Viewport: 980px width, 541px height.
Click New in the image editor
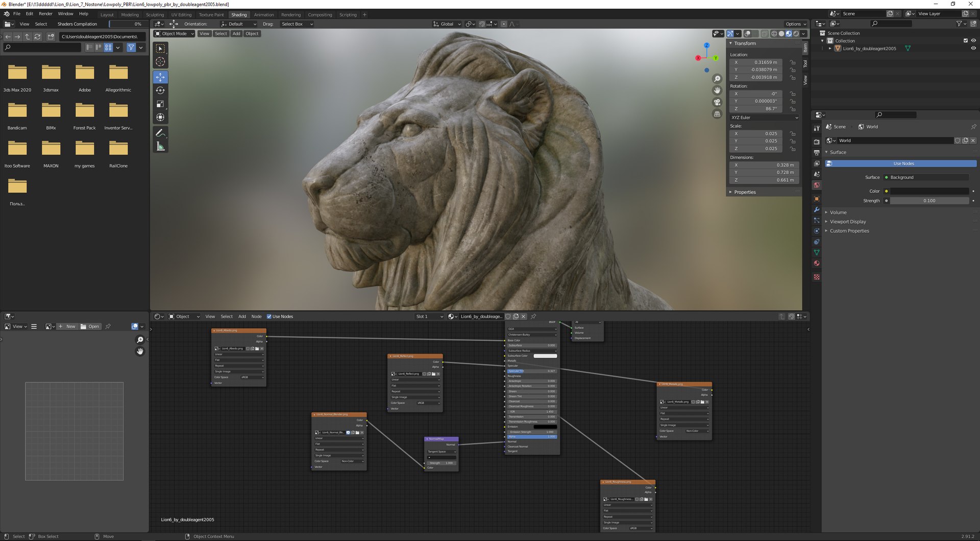67,326
